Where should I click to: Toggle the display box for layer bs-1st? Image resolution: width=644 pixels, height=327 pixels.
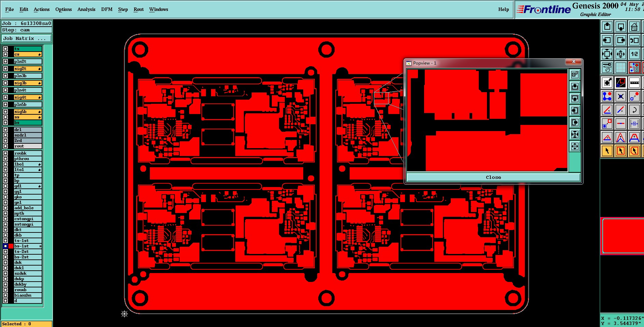pyautogui.click(x=5, y=246)
